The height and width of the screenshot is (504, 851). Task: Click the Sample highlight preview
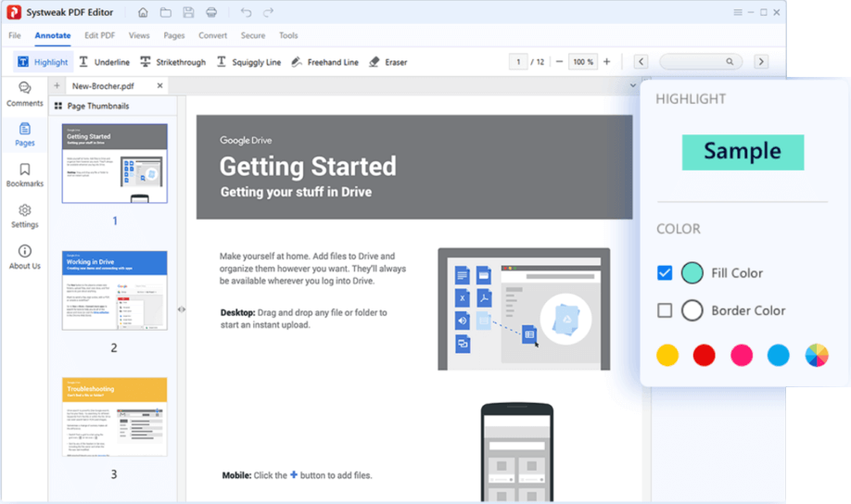coord(743,153)
